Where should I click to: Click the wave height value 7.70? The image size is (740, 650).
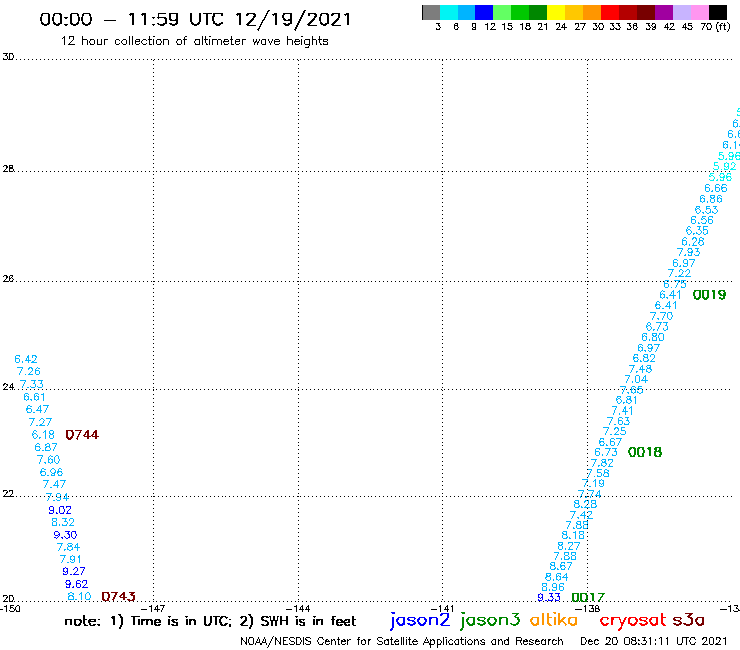coord(661,316)
